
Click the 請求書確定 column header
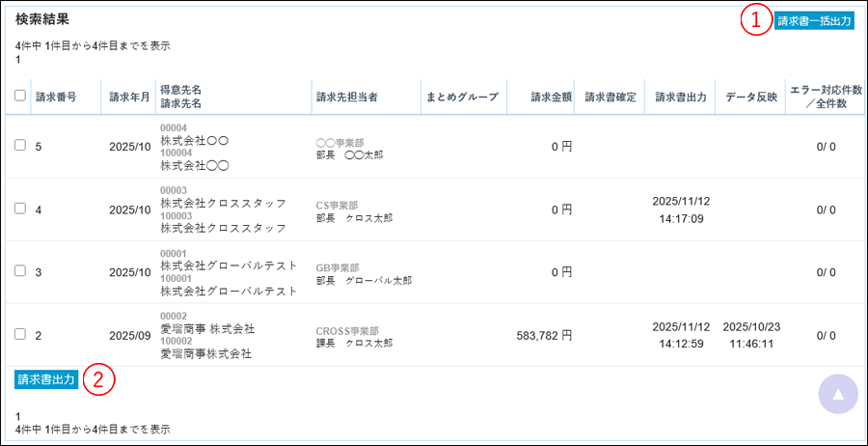(x=610, y=97)
